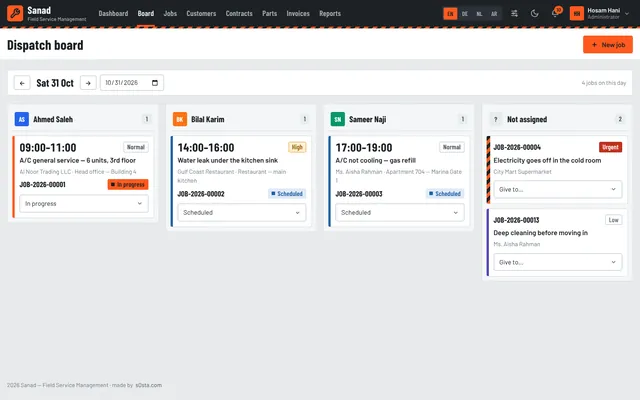Click the New job button

(608, 44)
